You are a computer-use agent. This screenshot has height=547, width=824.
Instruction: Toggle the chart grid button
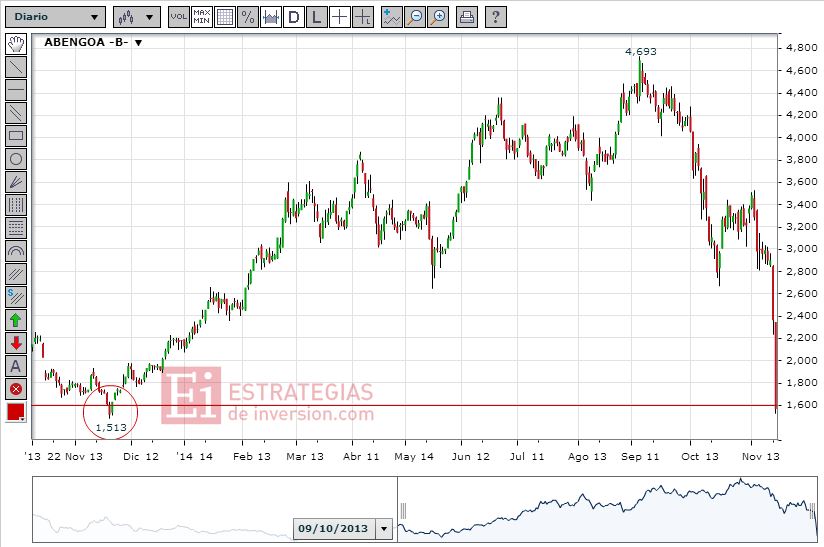click(224, 17)
